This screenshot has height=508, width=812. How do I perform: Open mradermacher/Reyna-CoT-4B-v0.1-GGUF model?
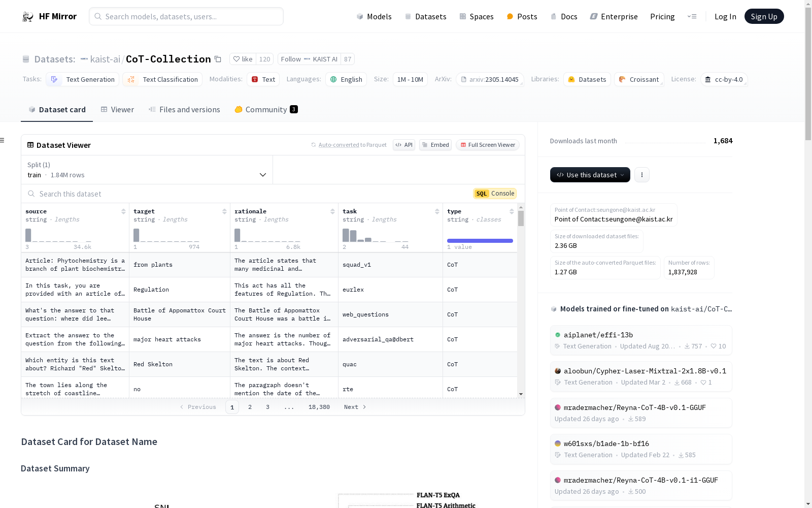point(641,413)
